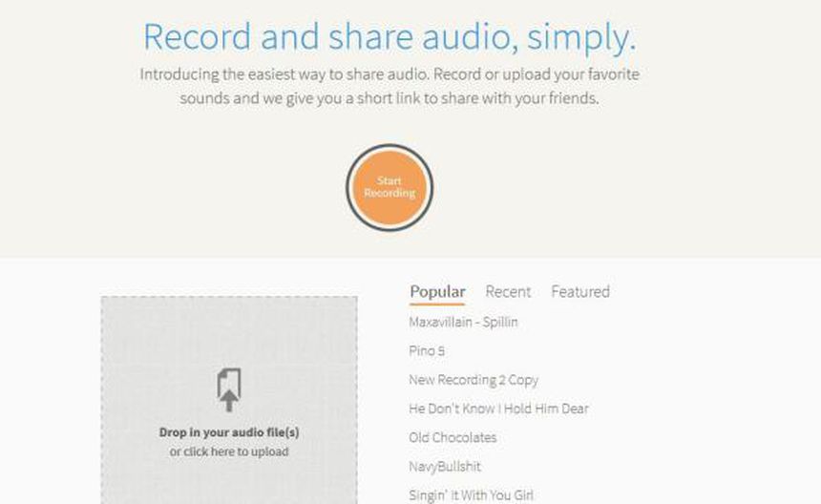The width and height of the screenshot is (821, 504).
Task: Click the gray dashed upload drop zone
Action: pos(229,400)
